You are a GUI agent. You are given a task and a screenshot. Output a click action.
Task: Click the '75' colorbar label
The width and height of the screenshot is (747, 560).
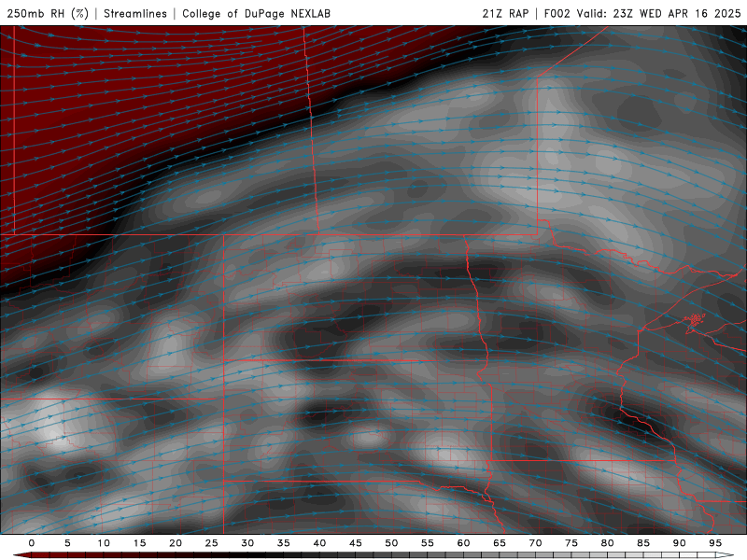coord(571,543)
